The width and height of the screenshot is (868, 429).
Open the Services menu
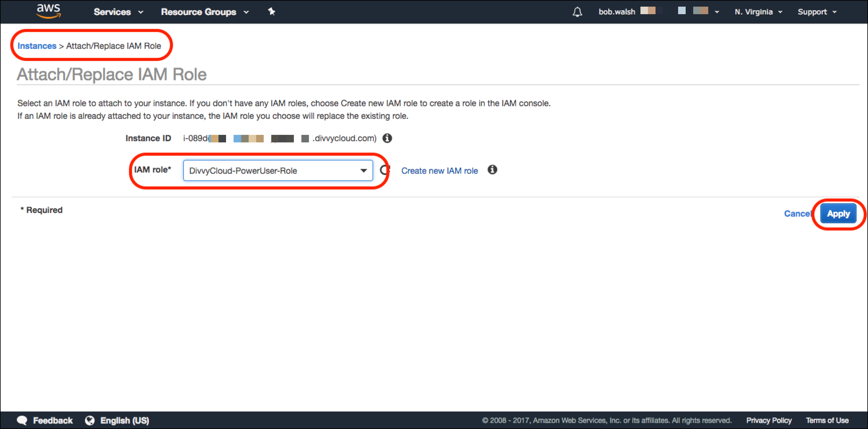tap(118, 12)
